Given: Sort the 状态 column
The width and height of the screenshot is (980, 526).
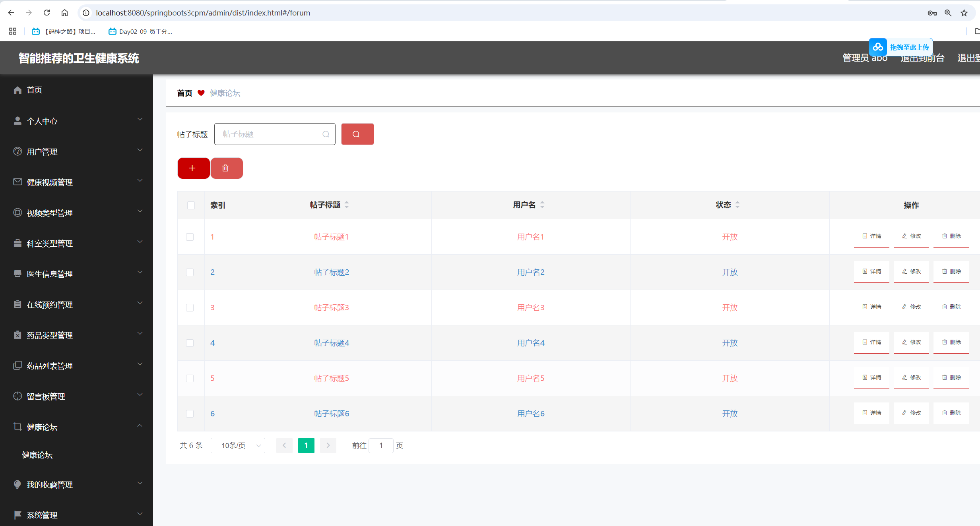Looking at the screenshot, I should [737, 205].
